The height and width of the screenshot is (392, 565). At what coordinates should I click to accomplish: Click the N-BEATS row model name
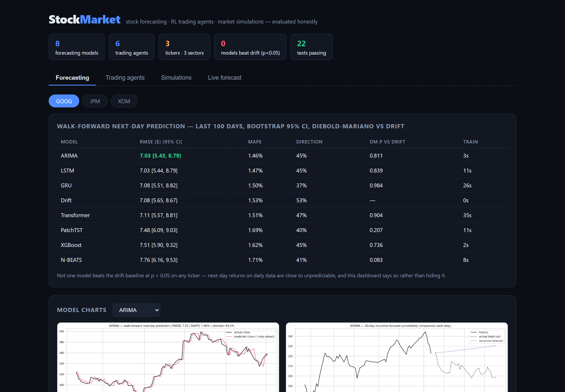(71, 260)
